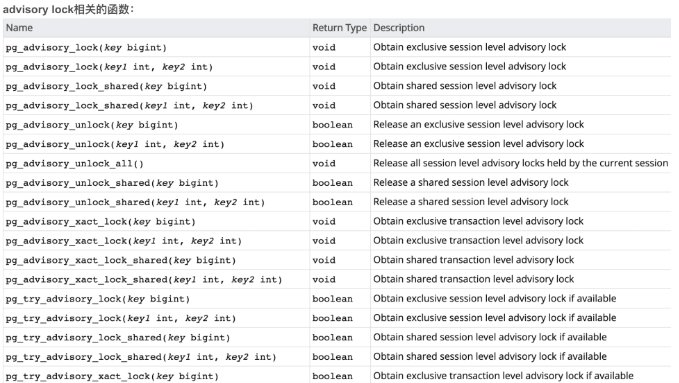
Task: Click the description in the pg_advisory_xact_lock(key bigint) row
Action: pyautogui.click(x=478, y=221)
